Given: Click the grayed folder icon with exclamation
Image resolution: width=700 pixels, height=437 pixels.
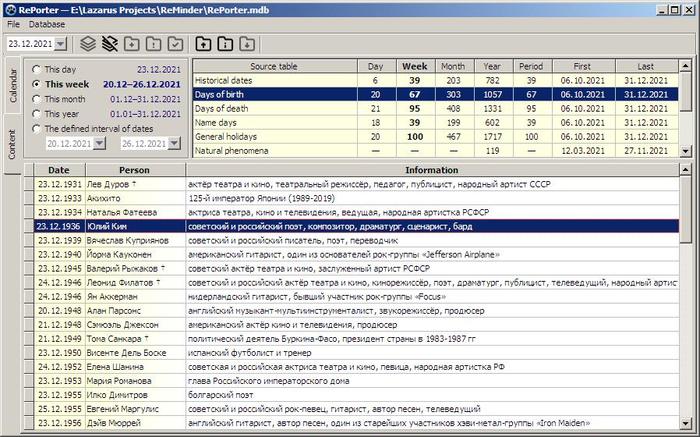Looking at the screenshot, I should 154,44.
